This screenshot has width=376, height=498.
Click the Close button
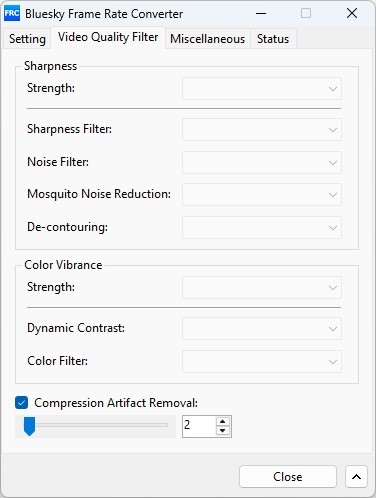tap(288, 477)
